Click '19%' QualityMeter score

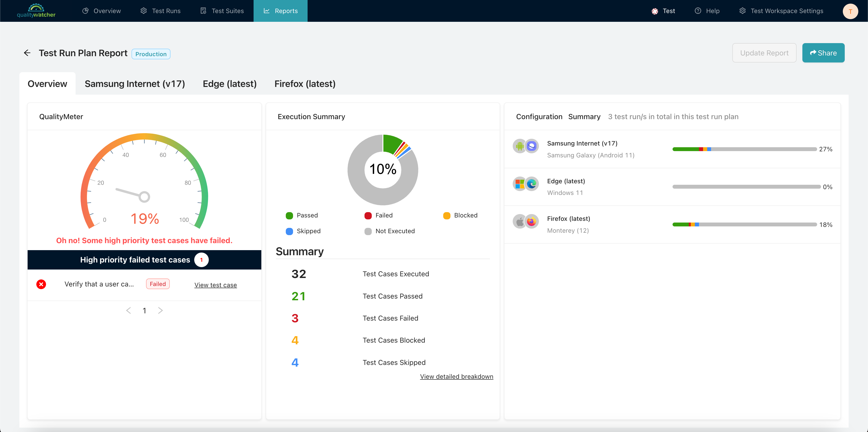click(x=145, y=219)
